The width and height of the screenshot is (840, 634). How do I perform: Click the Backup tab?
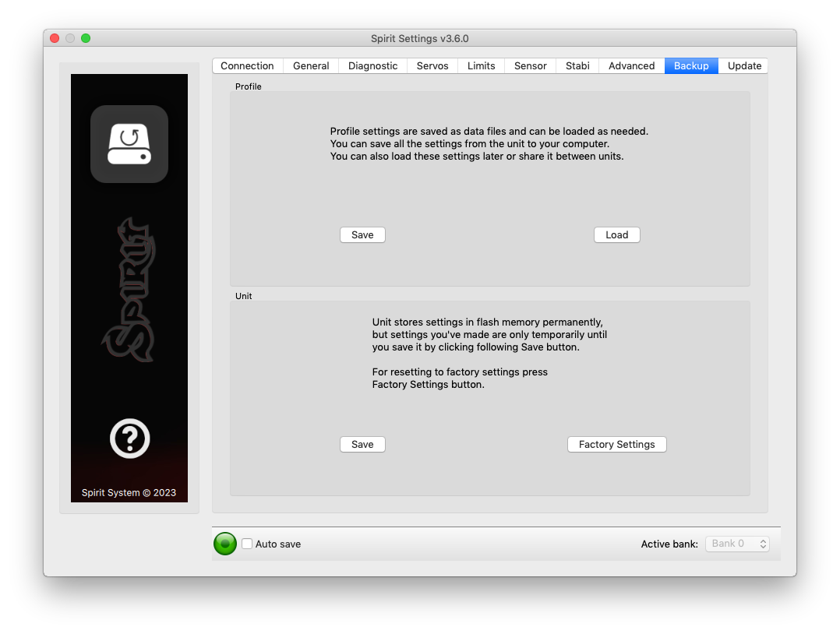pos(691,66)
